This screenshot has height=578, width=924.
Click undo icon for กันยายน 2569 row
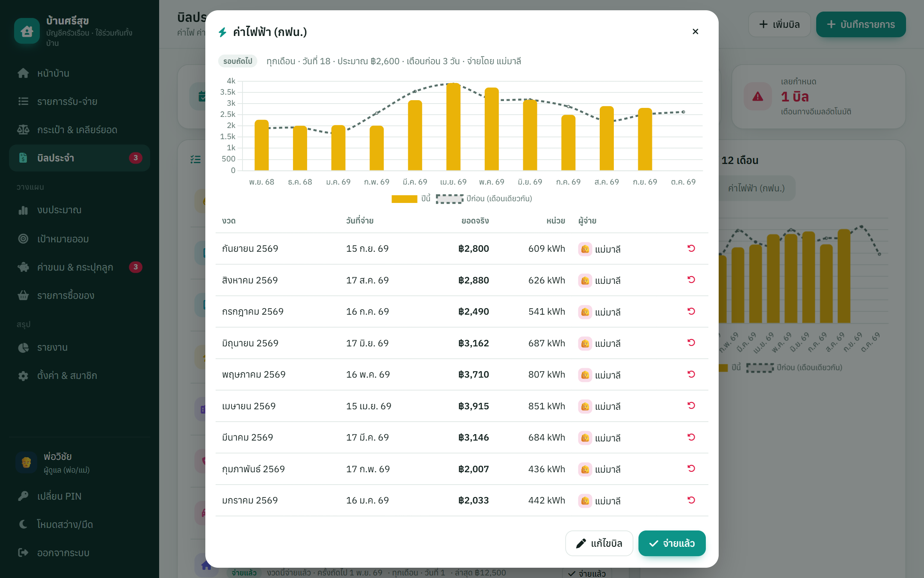(691, 248)
